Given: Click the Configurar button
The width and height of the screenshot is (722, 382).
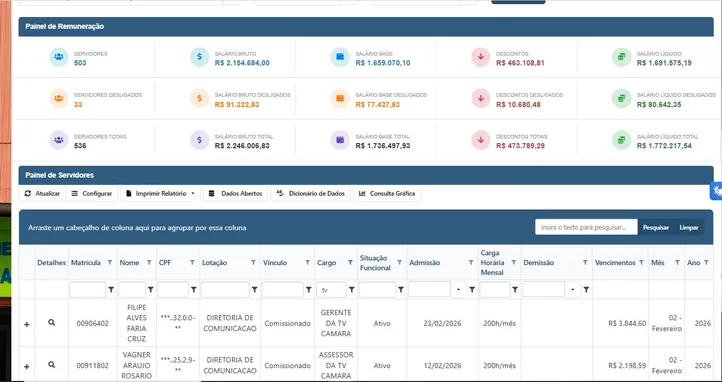Looking at the screenshot, I should [92, 194].
